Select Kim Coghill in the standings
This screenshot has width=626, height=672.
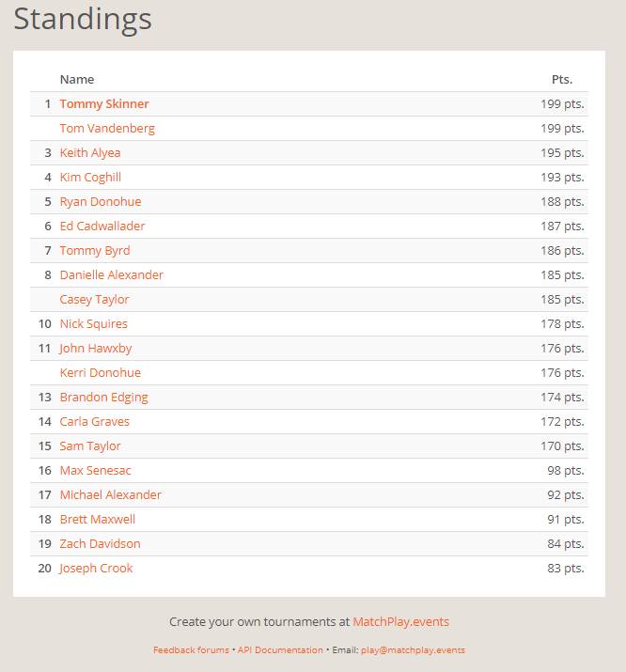pyautogui.click(x=90, y=178)
